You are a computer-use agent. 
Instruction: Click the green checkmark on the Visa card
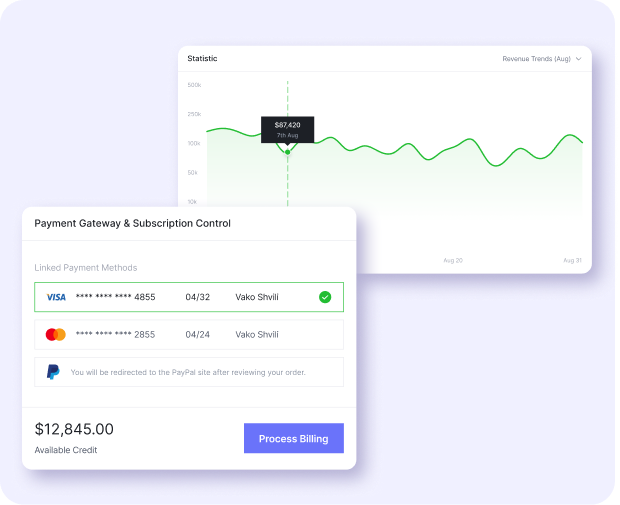tap(325, 297)
